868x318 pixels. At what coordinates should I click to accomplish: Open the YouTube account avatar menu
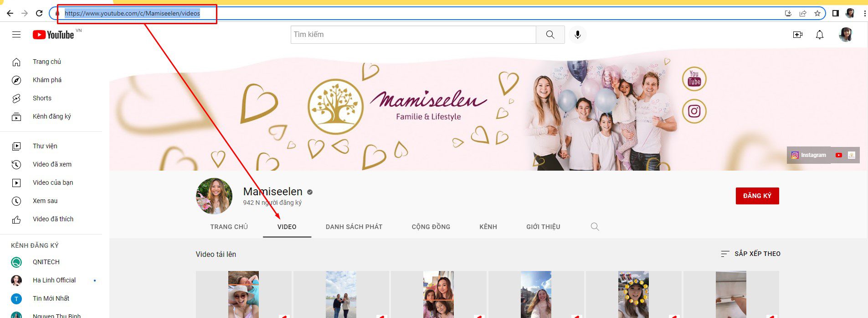coord(846,35)
